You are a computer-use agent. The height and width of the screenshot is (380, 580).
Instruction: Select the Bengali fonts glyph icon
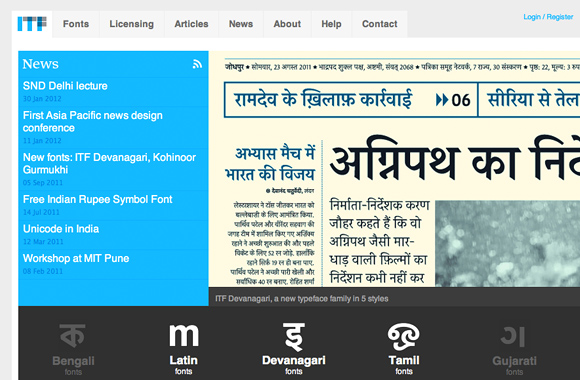click(x=72, y=336)
